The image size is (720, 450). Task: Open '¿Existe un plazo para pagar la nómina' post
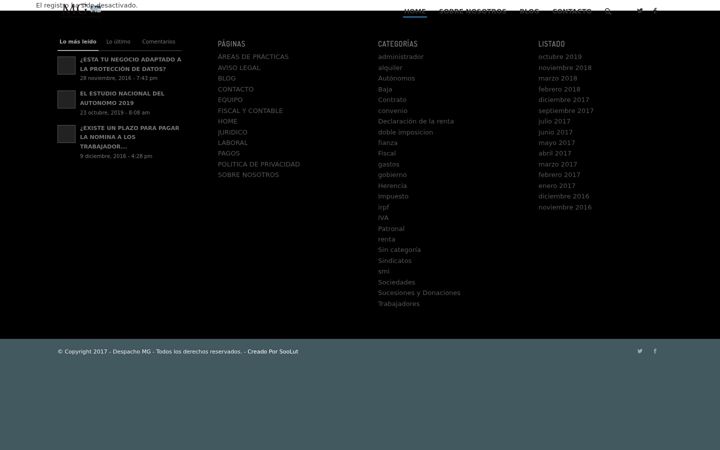pos(129,137)
